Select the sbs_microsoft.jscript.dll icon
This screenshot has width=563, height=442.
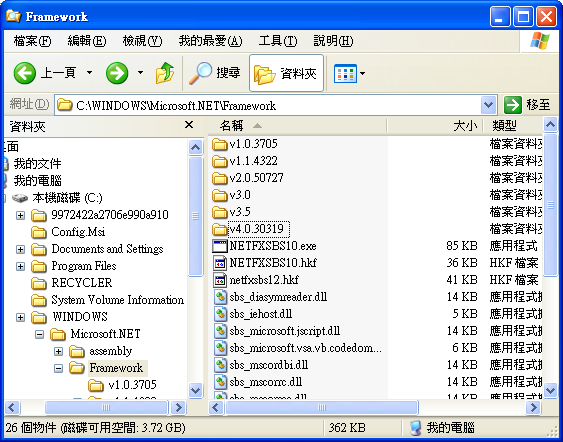click(220, 331)
